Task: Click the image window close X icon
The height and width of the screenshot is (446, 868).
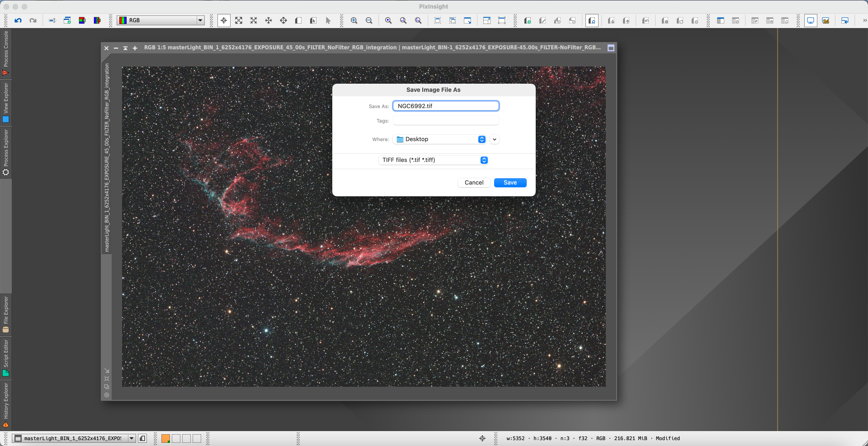Action: [x=107, y=48]
